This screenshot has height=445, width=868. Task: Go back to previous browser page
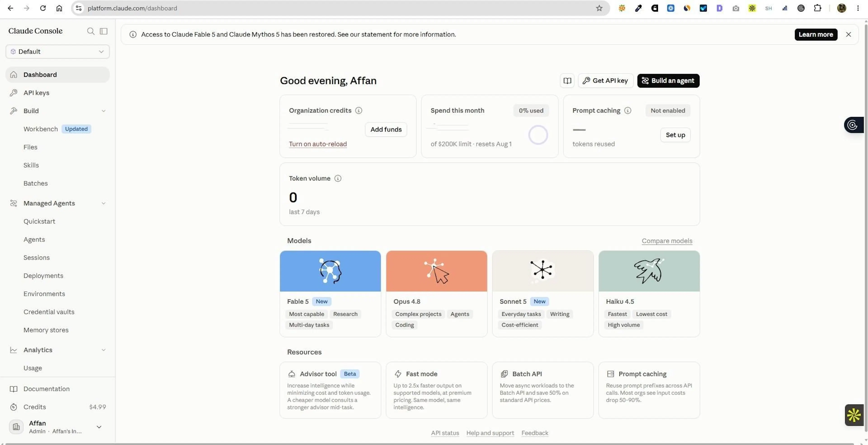click(x=10, y=8)
